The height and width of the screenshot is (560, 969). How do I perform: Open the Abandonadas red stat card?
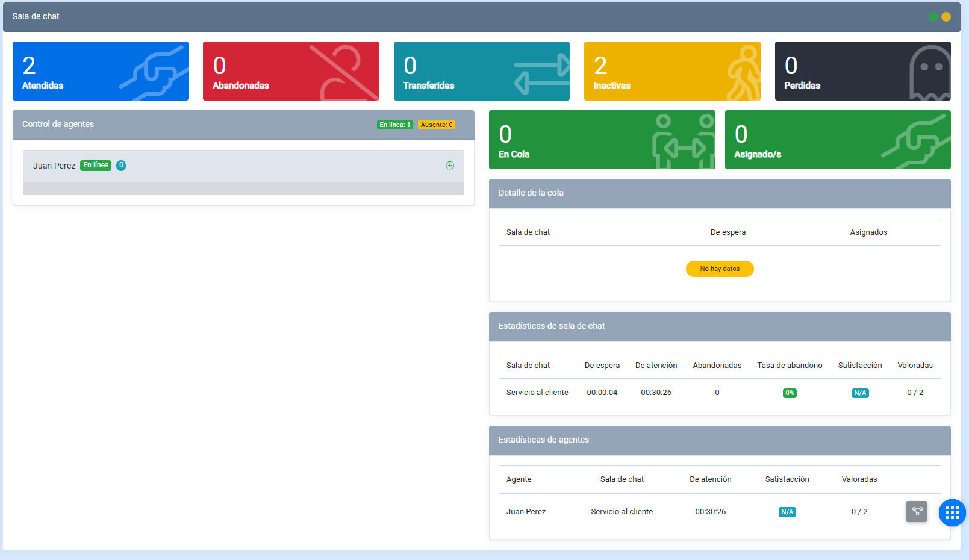291,71
